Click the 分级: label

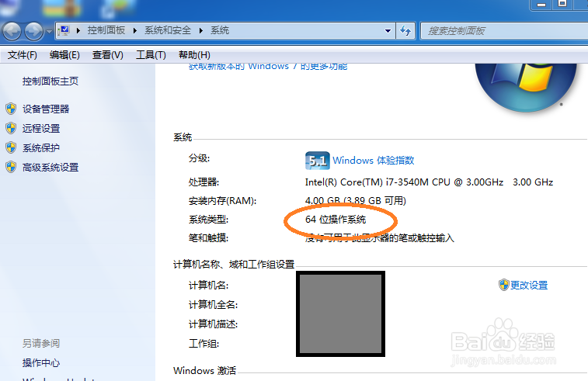(x=199, y=158)
